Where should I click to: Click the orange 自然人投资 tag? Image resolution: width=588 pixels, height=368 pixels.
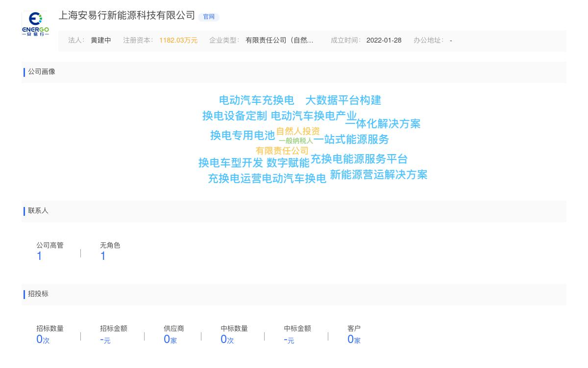pos(297,131)
